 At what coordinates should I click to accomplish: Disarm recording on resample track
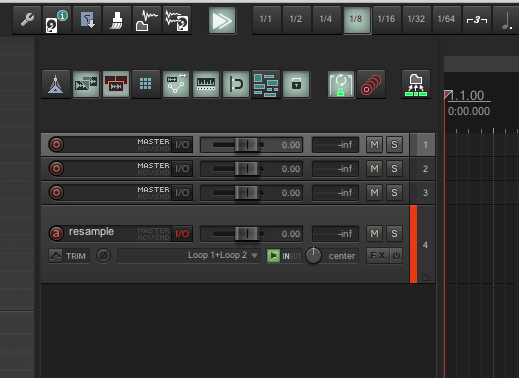56,233
